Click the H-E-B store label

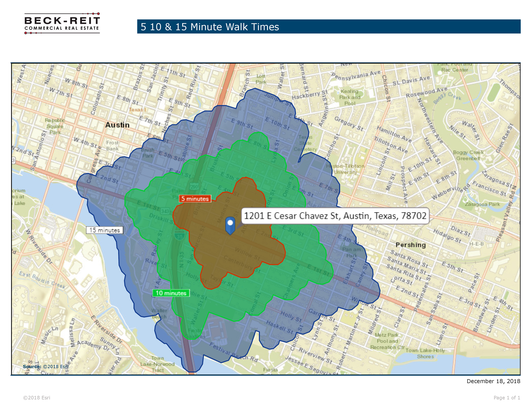(x=476, y=244)
